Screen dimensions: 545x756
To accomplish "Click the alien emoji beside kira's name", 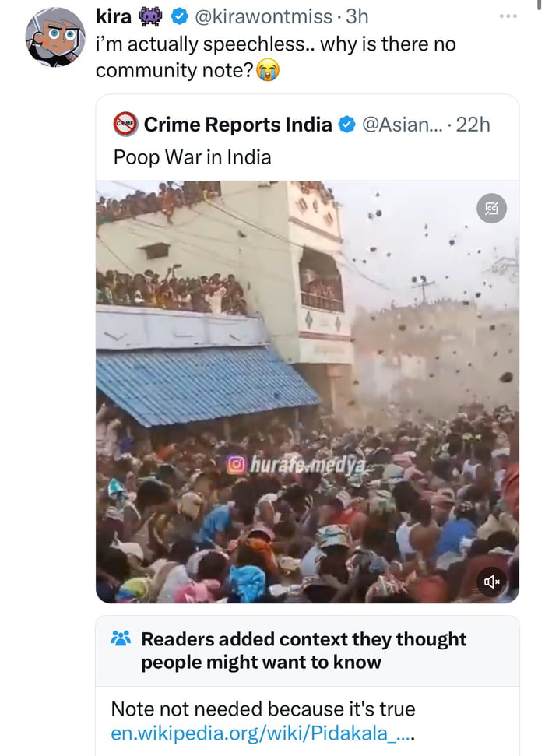I will tap(149, 16).
